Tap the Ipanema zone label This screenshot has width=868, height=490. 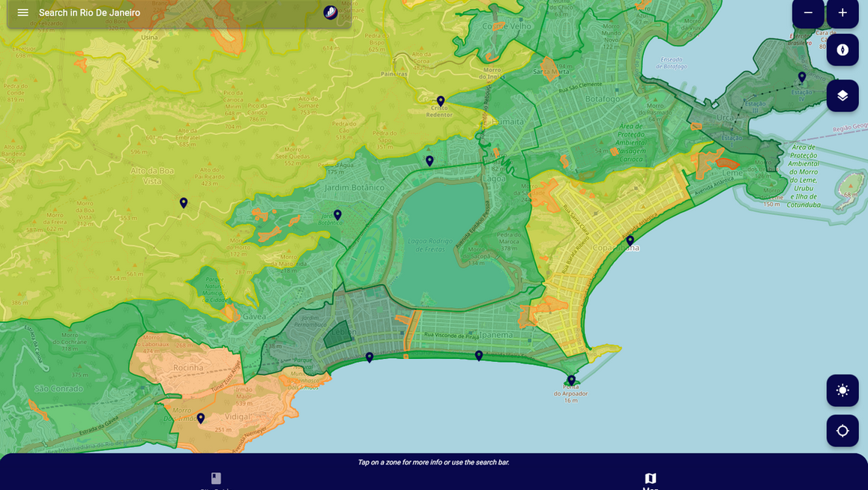(496, 335)
